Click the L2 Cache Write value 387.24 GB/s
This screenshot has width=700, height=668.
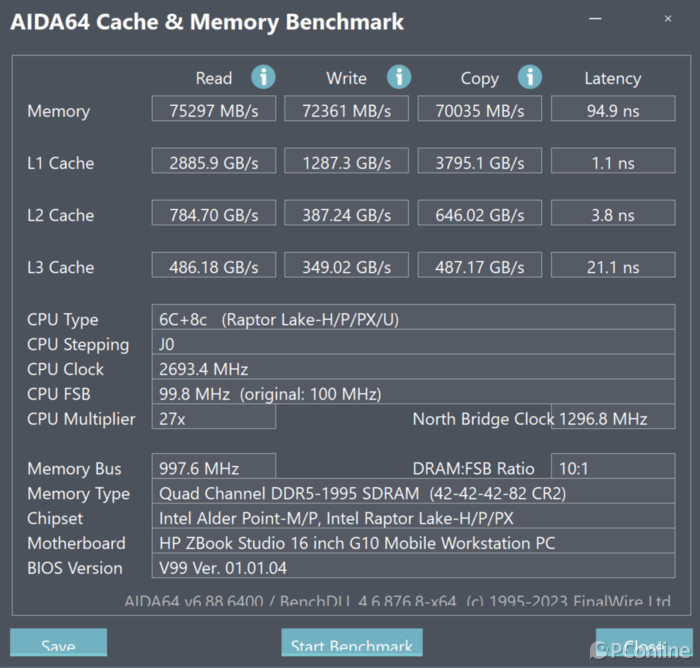[347, 215]
